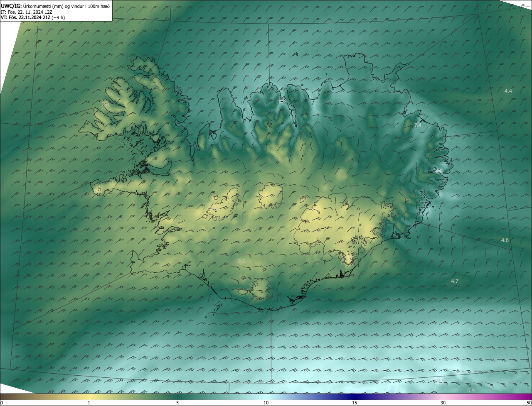Click the precipitation color scale bar
Viewport: 532px width, 406px height.
tap(266, 396)
